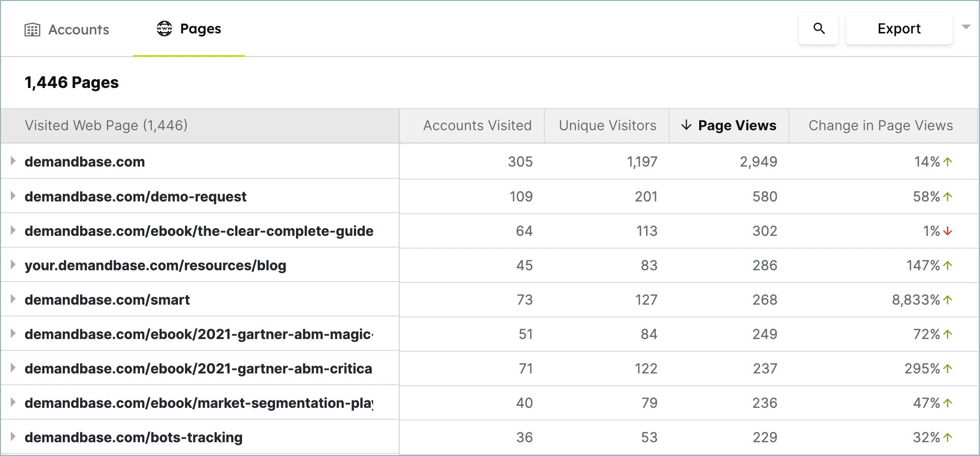Click the 580 page views value
This screenshot has width=980, height=456.
(765, 197)
